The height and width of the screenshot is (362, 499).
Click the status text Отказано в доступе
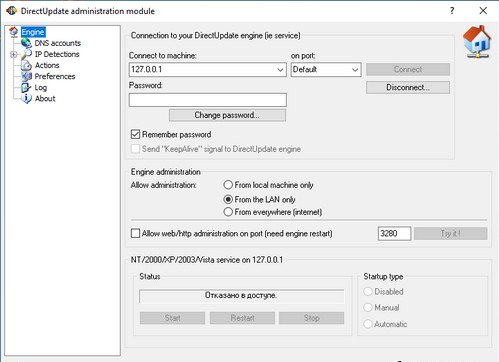tap(241, 295)
